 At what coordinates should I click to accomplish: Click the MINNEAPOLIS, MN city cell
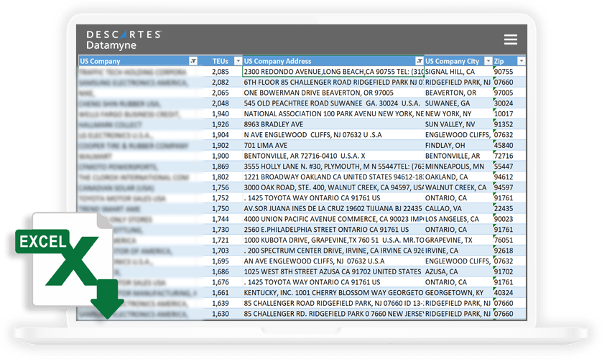pyautogui.click(x=457, y=167)
